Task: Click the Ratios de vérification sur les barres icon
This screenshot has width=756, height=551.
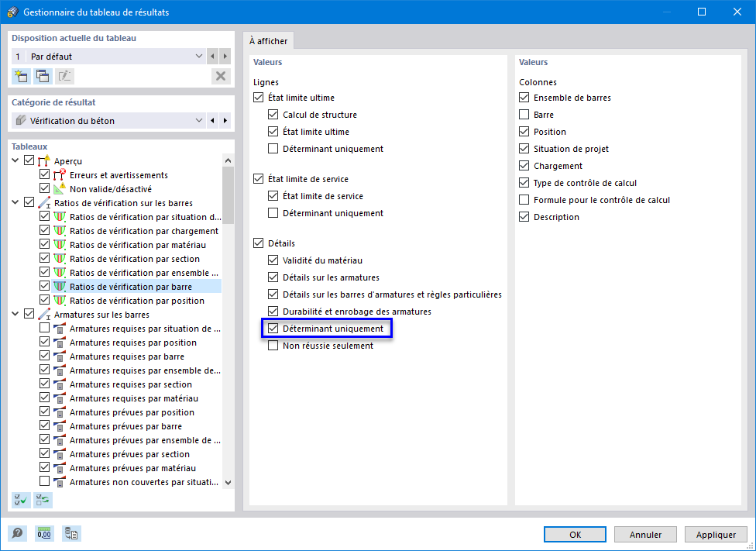Action: [x=44, y=203]
